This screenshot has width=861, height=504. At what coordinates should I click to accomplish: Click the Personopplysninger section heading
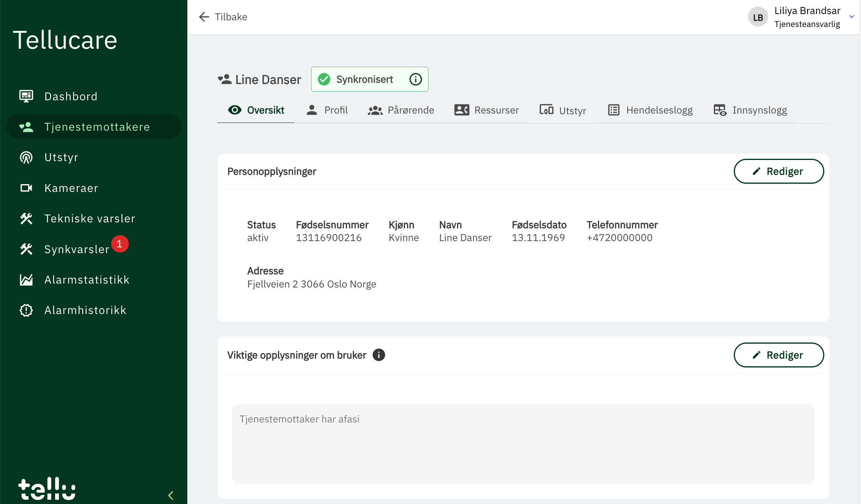[272, 171]
